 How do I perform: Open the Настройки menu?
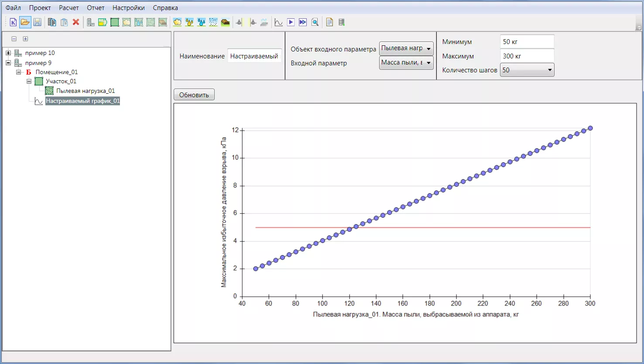point(128,8)
